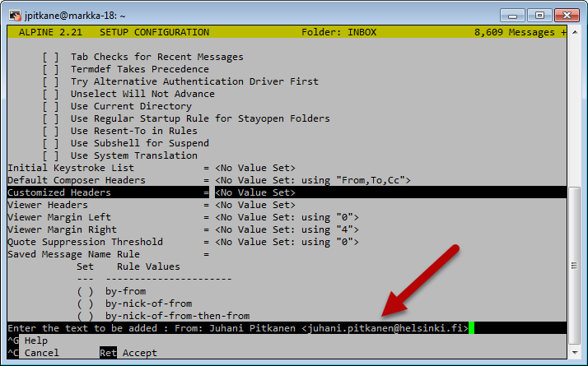588x366 pixels.
Task: Toggle Termdef Takes Precedence checkbox
Action: [x=50, y=69]
